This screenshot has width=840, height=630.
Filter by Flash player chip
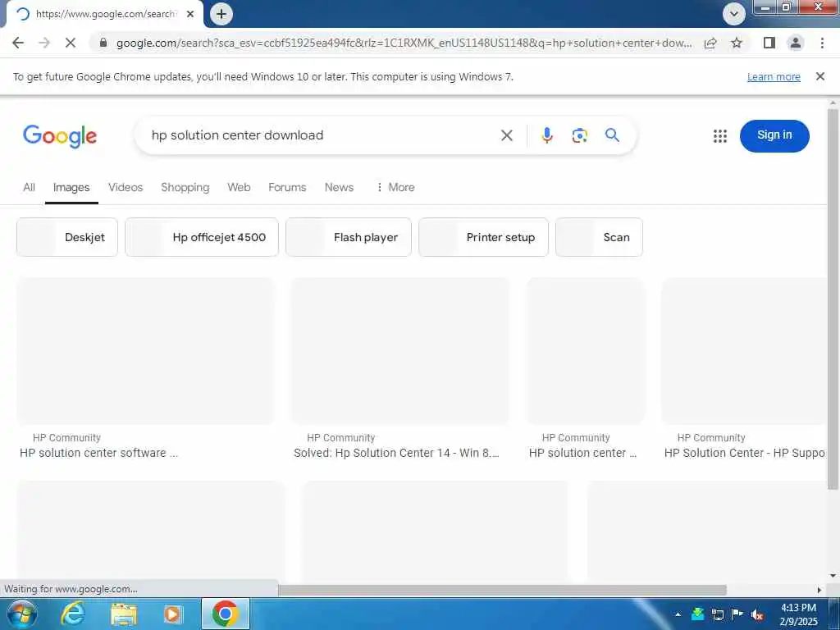tap(349, 237)
